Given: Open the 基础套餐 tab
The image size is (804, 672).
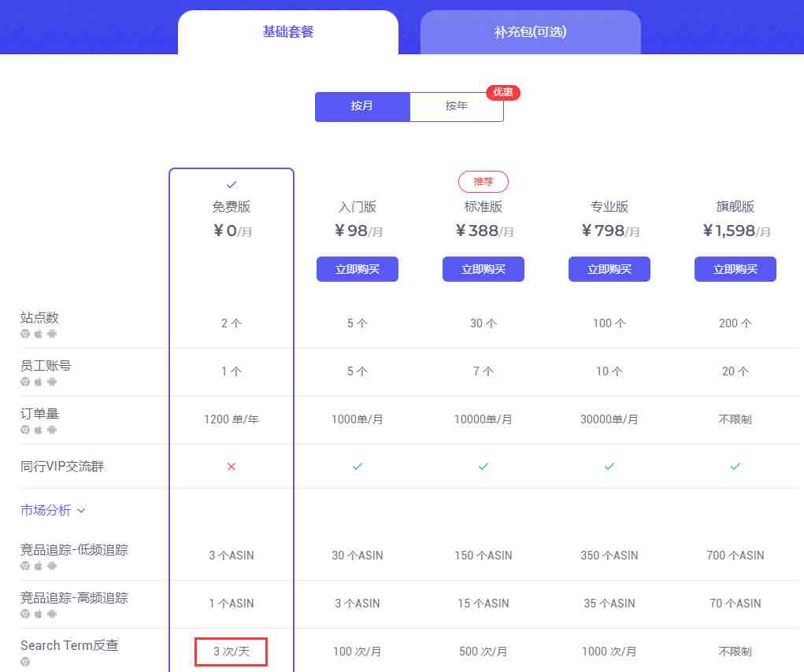Looking at the screenshot, I should [x=288, y=31].
